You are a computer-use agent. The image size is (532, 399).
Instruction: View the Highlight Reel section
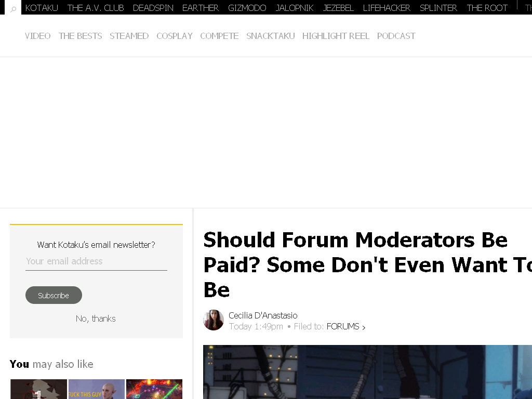point(336,36)
